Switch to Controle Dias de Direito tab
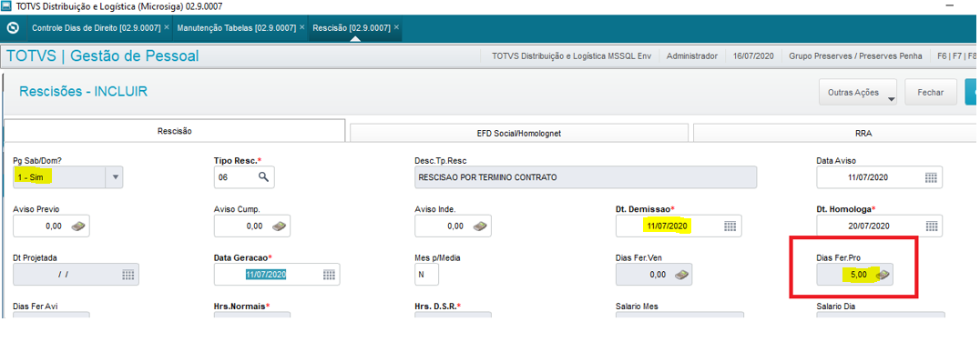Viewport: 980px width, 362px height. pyautogui.click(x=97, y=28)
